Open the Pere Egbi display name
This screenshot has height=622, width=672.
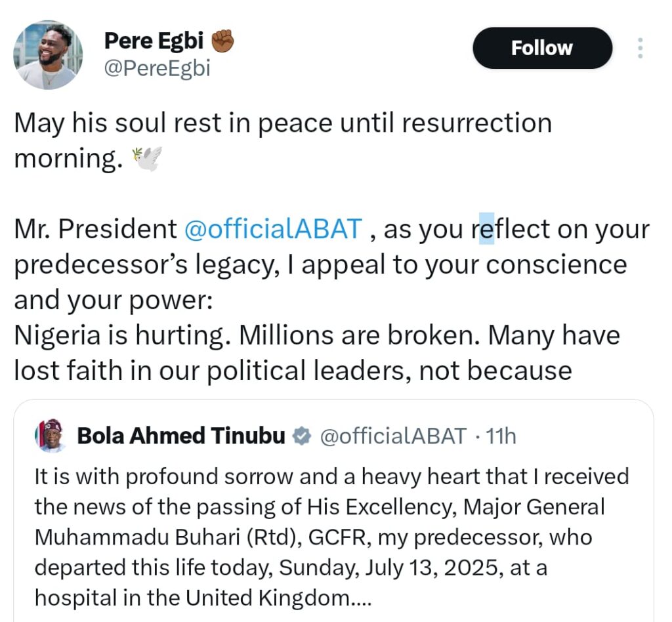154,41
